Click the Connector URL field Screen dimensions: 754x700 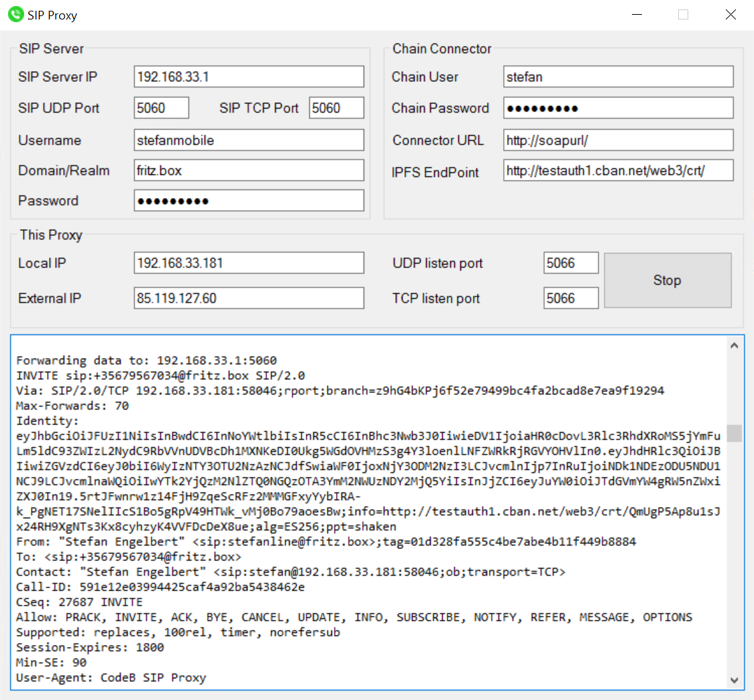617,140
